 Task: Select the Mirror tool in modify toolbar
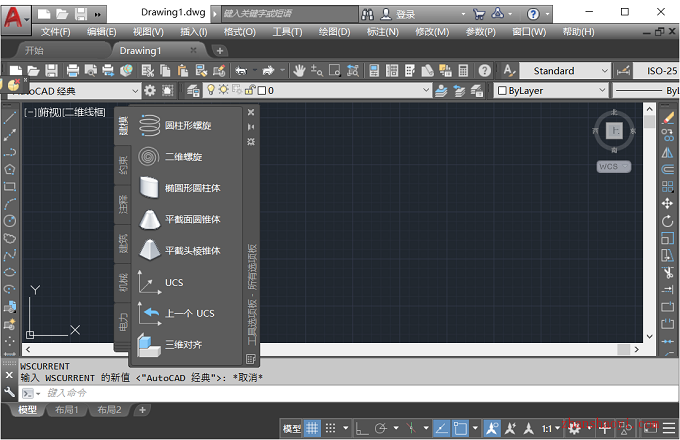pyautogui.click(x=667, y=153)
